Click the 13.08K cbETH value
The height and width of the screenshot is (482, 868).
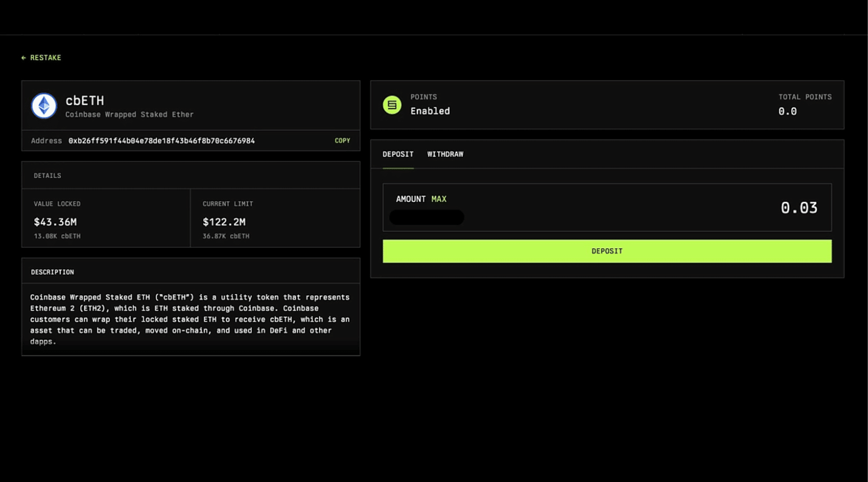pyautogui.click(x=57, y=236)
